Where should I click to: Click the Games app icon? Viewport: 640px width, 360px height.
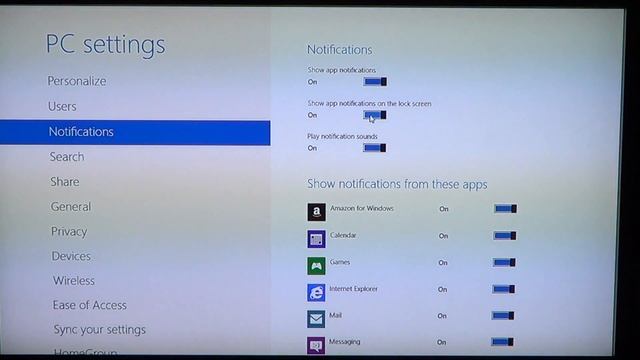(x=316, y=266)
